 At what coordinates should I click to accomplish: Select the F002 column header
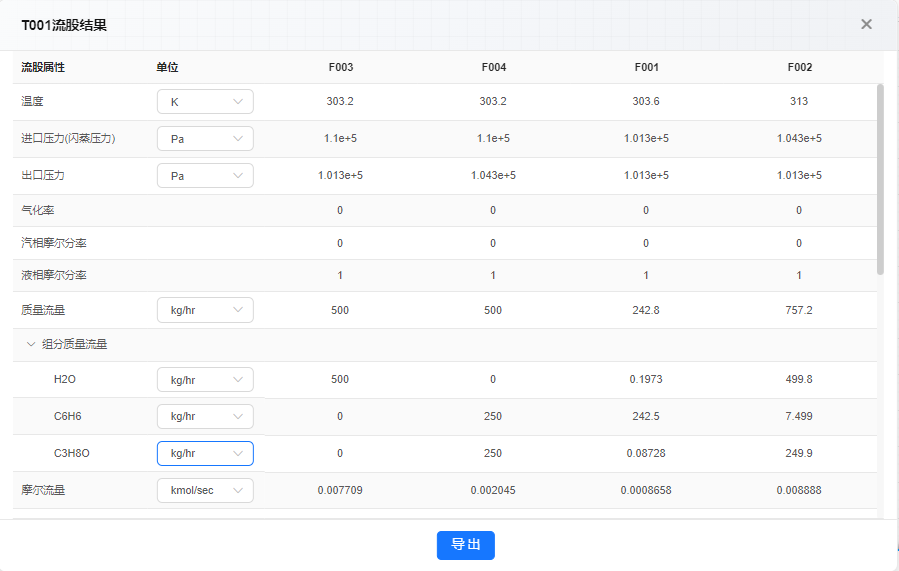click(x=800, y=67)
